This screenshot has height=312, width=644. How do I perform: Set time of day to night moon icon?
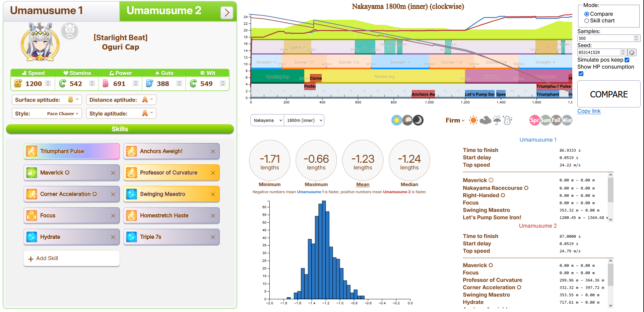point(418,120)
